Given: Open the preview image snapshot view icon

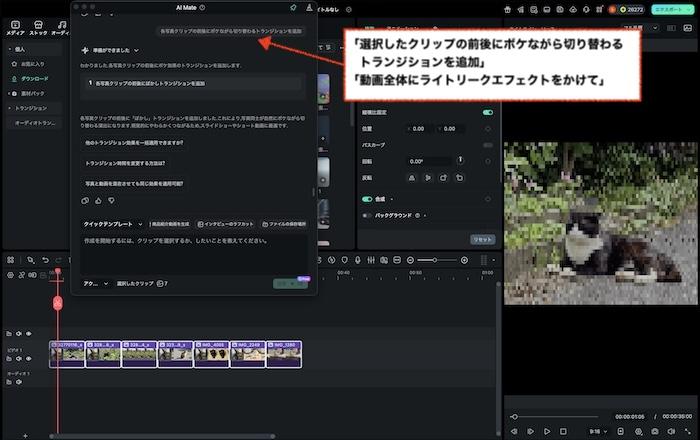Looking at the screenshot, I should [688, 28].
